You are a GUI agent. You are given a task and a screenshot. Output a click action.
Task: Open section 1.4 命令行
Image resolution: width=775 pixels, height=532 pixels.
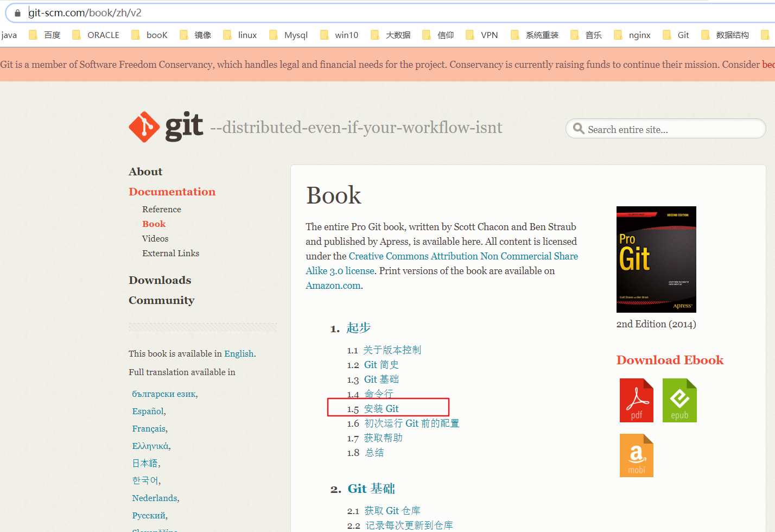(379, 394)
